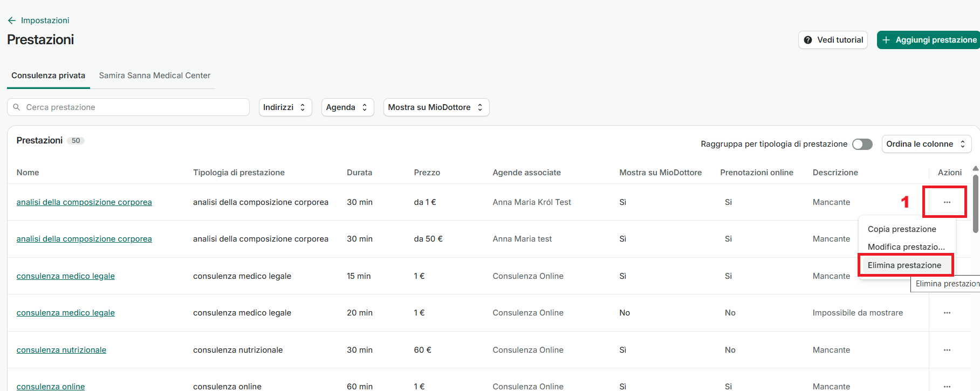Image resolution: width=980 pixels, height=391 pixels.
Task: Click the Agende associate column header
Action: (x=527, y=173)
